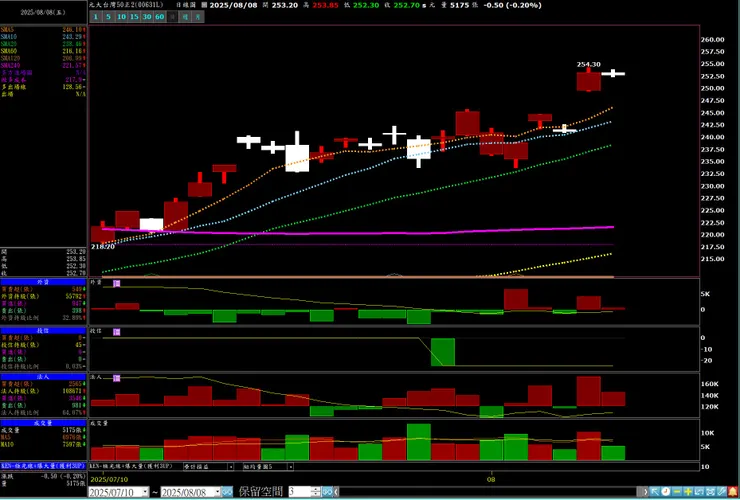Click the screenshot camera icon

click(710, 492)
